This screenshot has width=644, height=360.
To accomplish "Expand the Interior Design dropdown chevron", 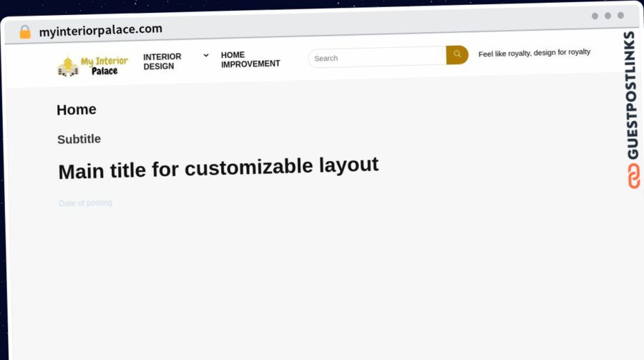I will coord(206,55).
